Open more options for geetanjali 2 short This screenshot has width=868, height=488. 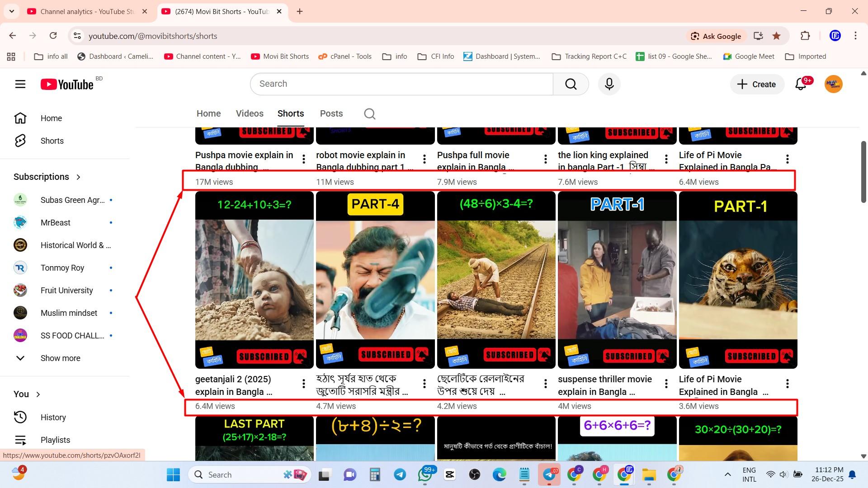point(304,384)
